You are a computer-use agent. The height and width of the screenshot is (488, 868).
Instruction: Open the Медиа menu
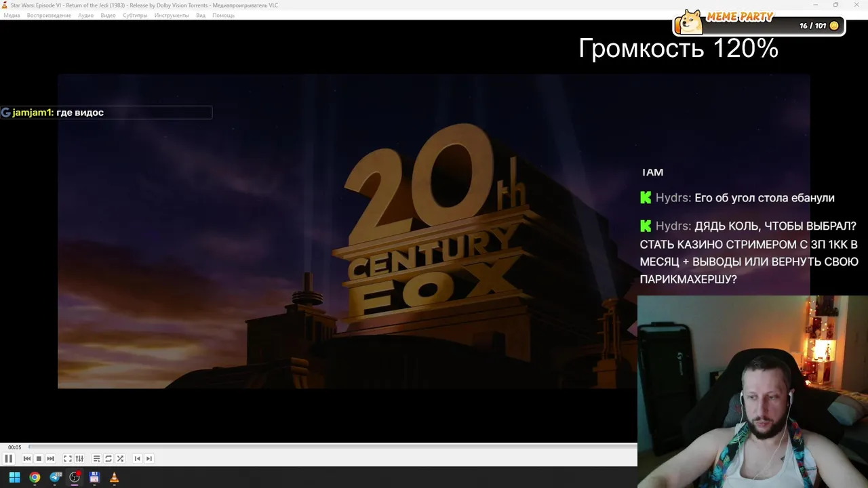tap(12, 15)
